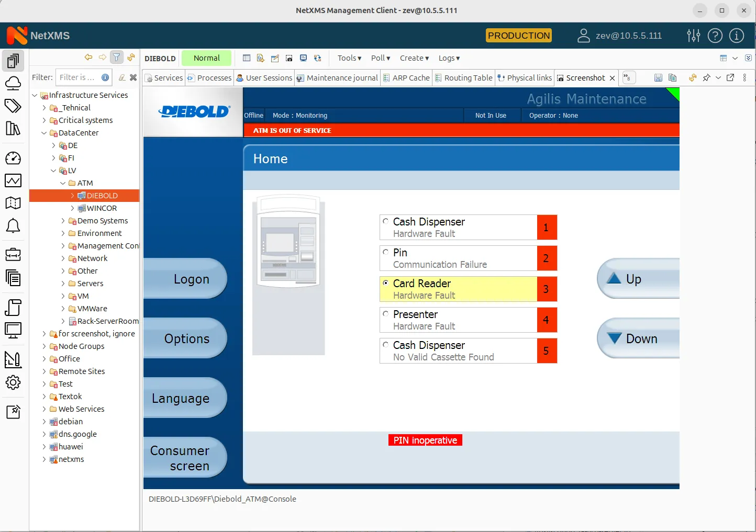The image size is (756, 532).
Task: Open the Settings gear in the left sidebar
Action: pos(13,382)
